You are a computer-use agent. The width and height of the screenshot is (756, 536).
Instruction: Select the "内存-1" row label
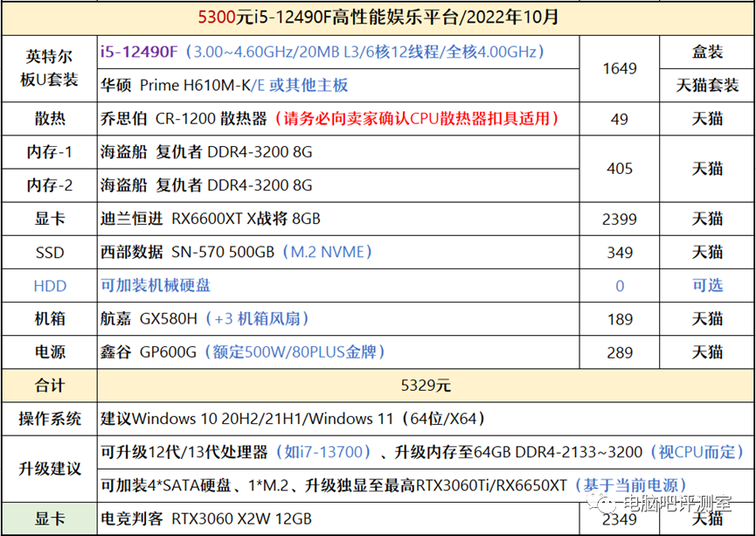pos(49,152)
